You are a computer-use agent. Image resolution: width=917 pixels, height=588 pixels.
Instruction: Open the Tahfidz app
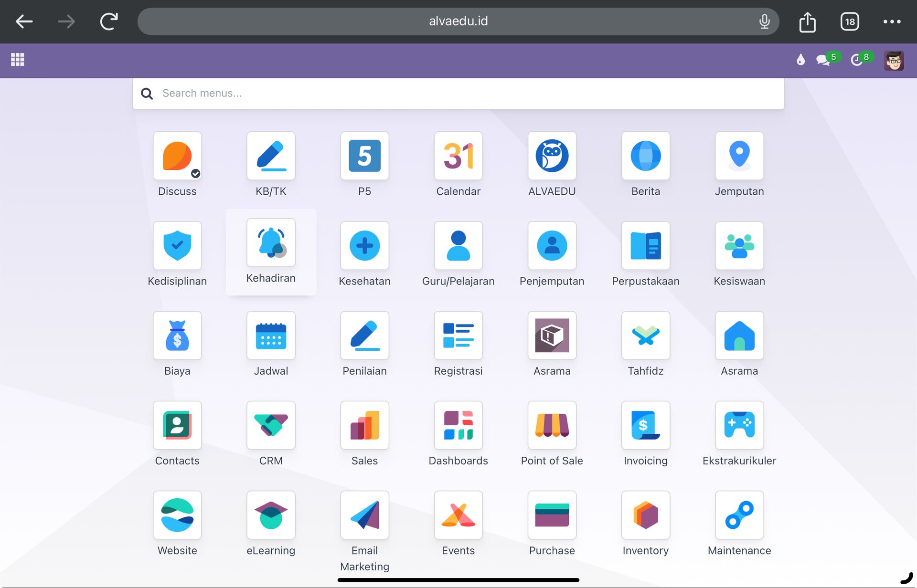pos(646,336)
